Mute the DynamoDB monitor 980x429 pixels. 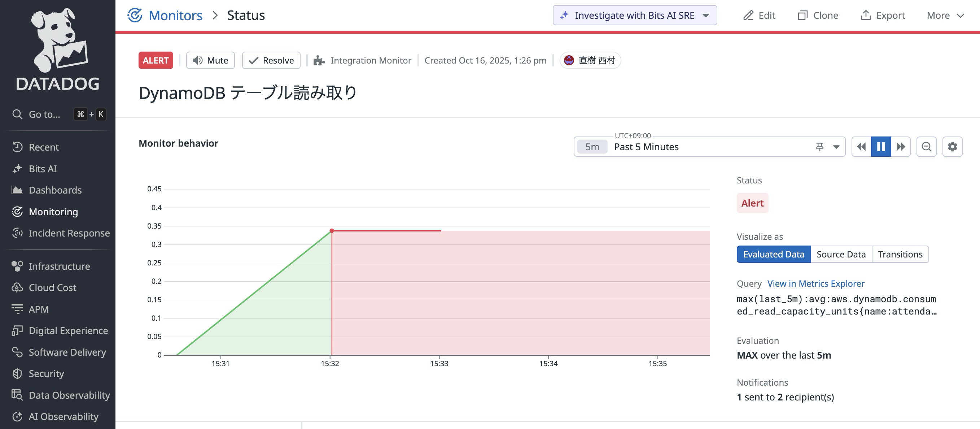point(210,60)
